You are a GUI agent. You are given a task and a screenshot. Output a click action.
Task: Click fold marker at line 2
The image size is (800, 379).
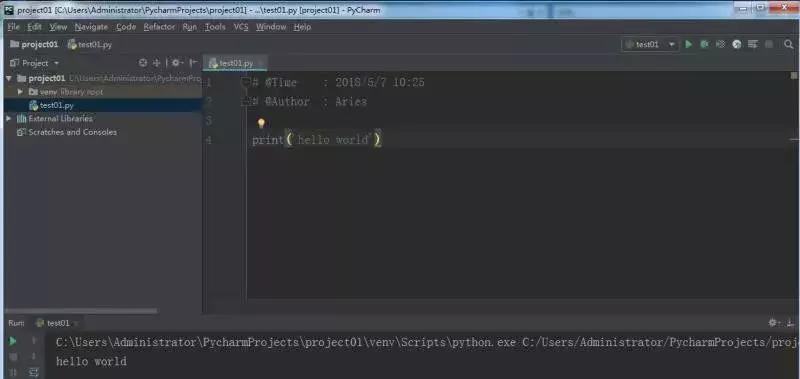click(245, 102)
